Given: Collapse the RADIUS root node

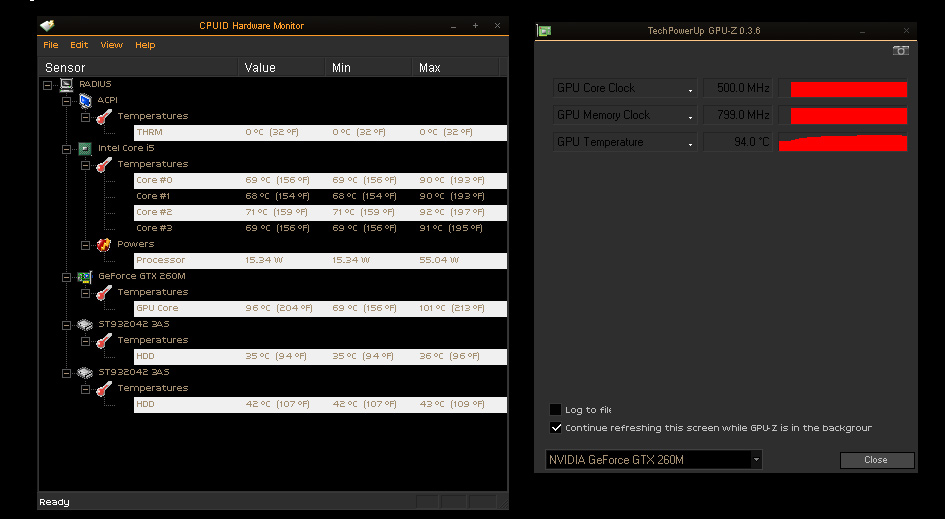Looking at the screenshot, I should (x=48, y=85).
